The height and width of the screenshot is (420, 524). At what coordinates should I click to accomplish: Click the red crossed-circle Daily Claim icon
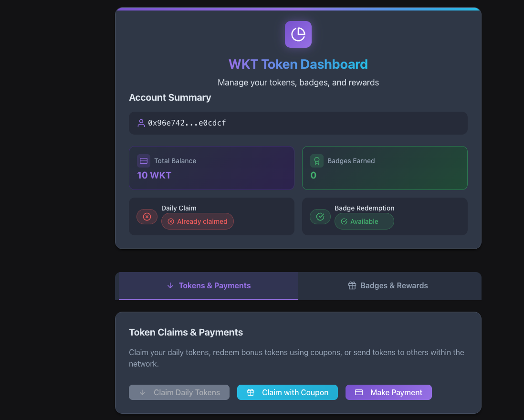[x=147, y=217]
